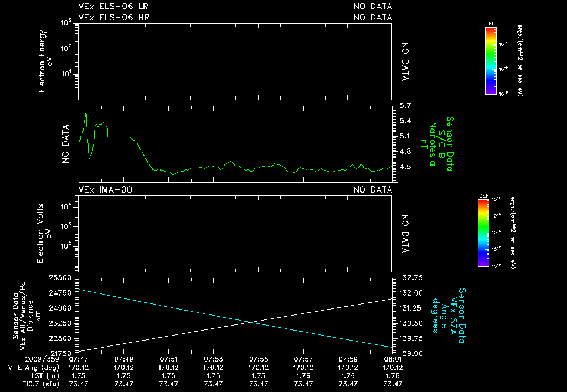This screenshot has height=392, width=567.
Task: Click the 4.8 nT tick label
Action: pos(405,152)
